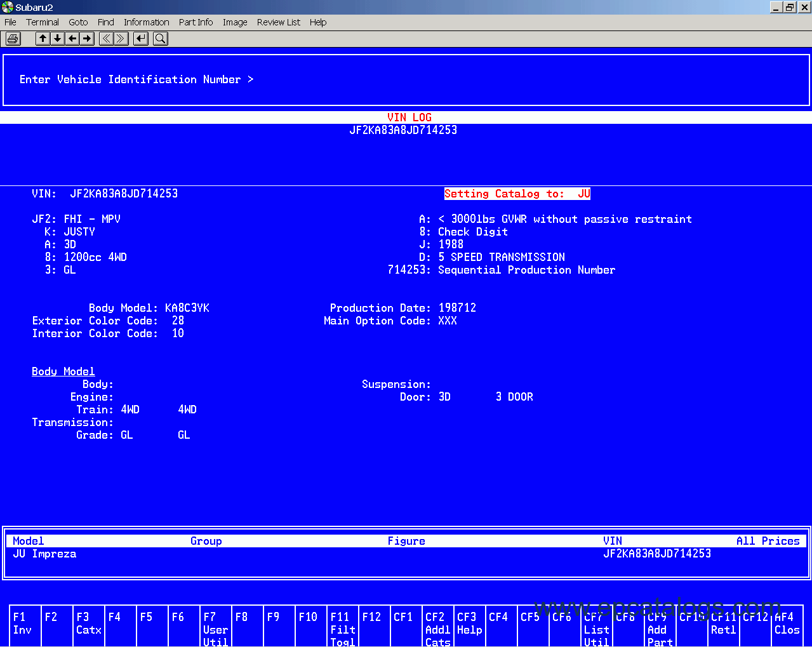Click the CF3 Help function key

tap(470, 626)
